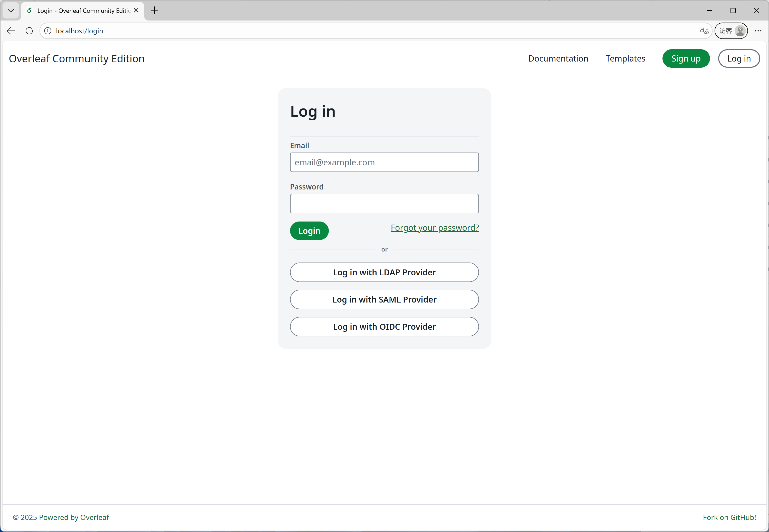Select the Login - Overleaf Community tab

tap(83, 10)
